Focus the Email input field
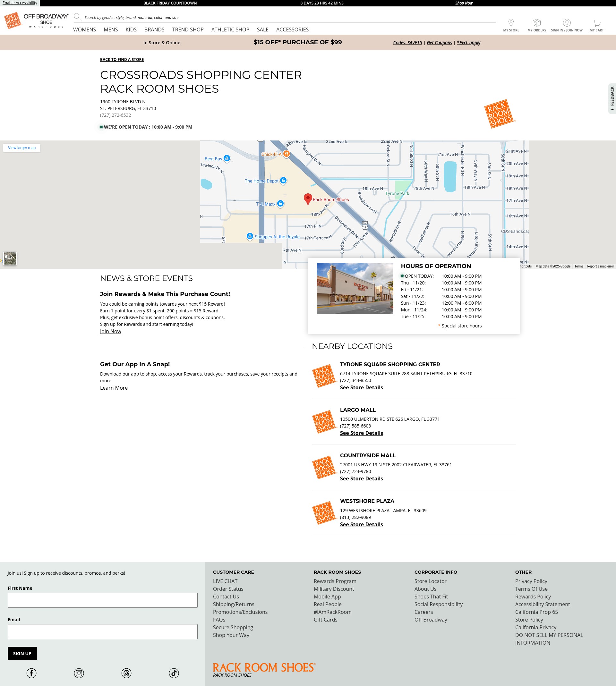The image size is (616, 686). (x=103, y=631)
